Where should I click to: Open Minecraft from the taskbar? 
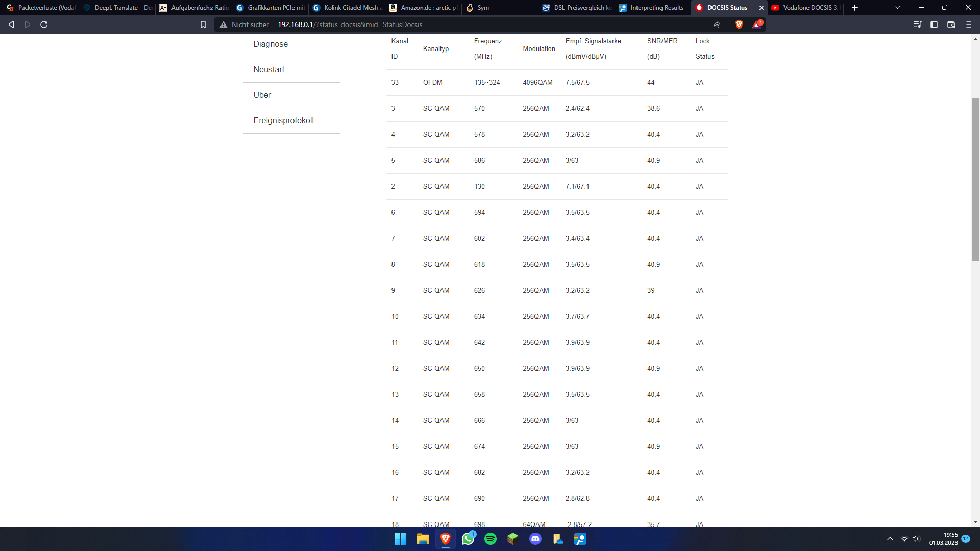(x=512, y=539)
